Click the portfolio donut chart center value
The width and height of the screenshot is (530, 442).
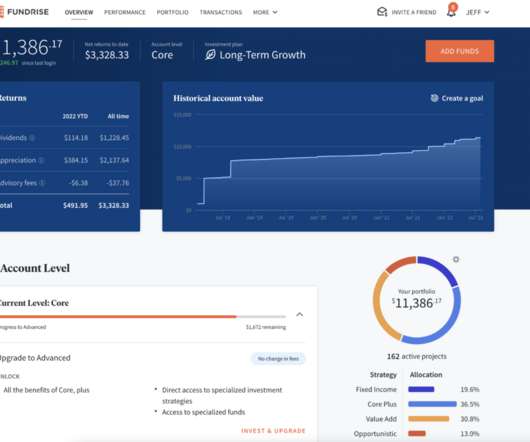click(416, 303)
